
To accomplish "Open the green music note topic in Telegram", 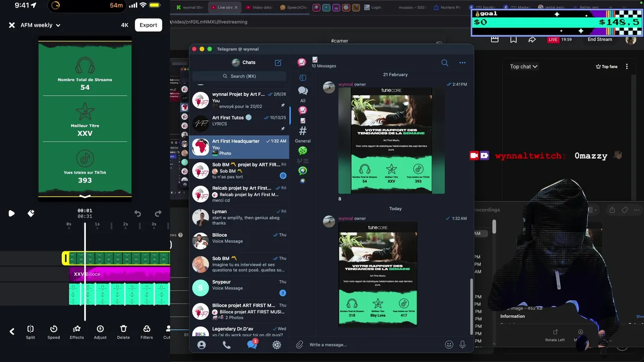I will point(302,150).
